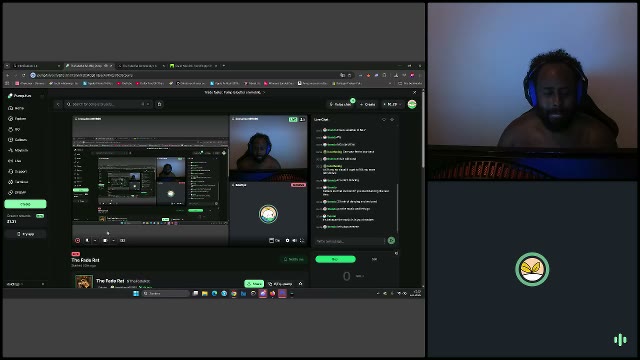Open the announcement banner link
The height and width of the screenshot is (360, 640).
235,93
